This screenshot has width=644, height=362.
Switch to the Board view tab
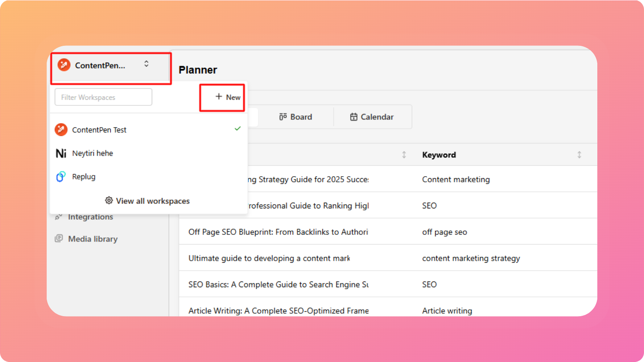[296, 117]
